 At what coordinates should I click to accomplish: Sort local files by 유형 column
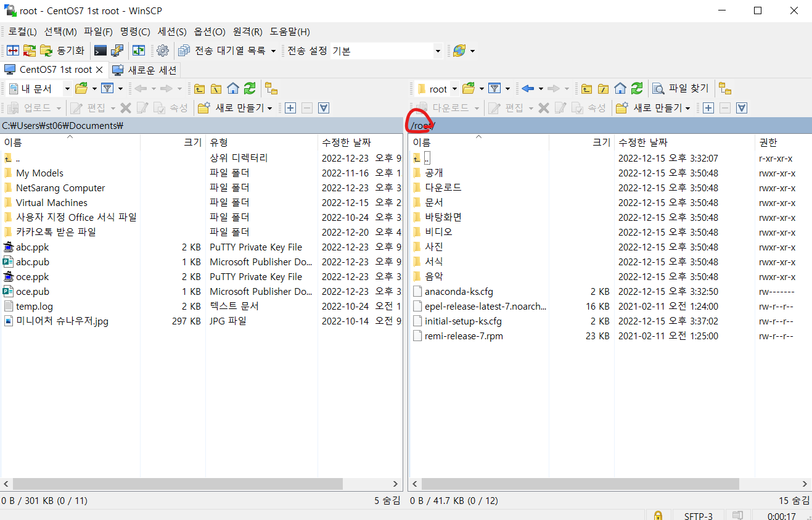261,142
